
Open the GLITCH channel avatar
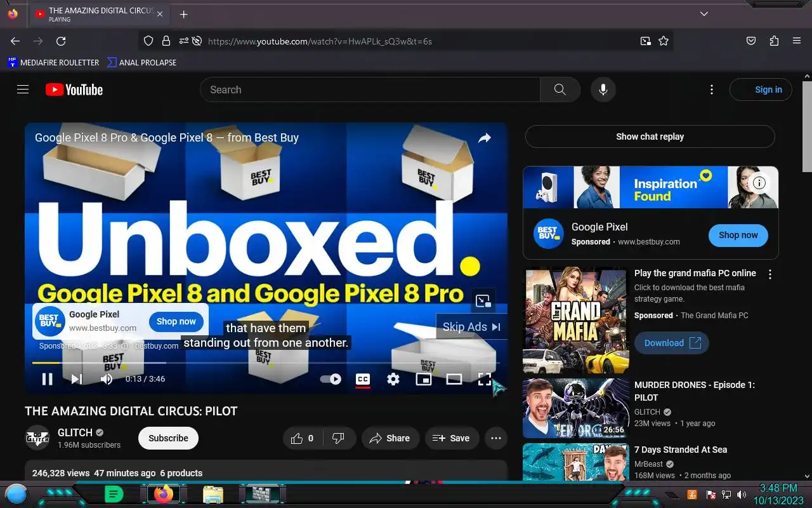(x=37, y=438)
